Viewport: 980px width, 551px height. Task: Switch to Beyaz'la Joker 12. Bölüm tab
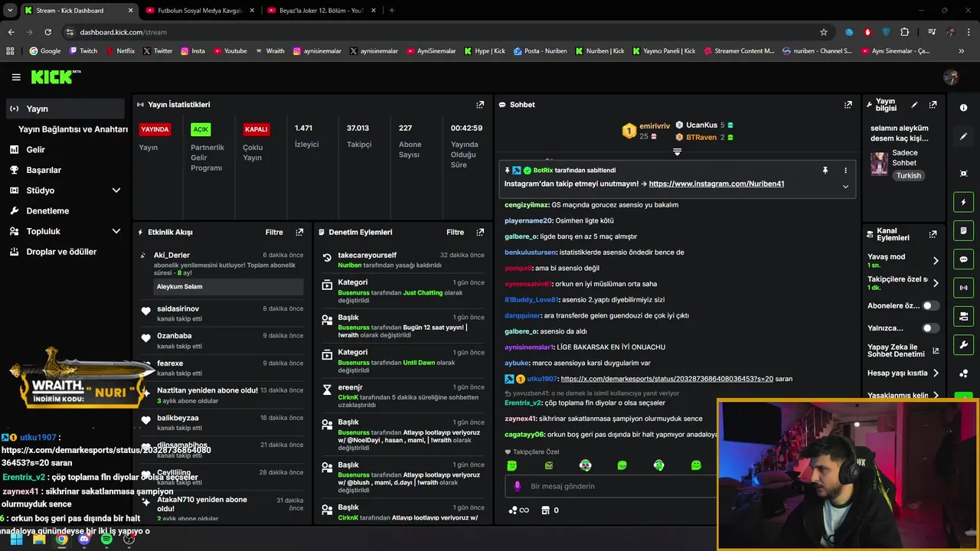pyautogui.click(x=322, y=11)
